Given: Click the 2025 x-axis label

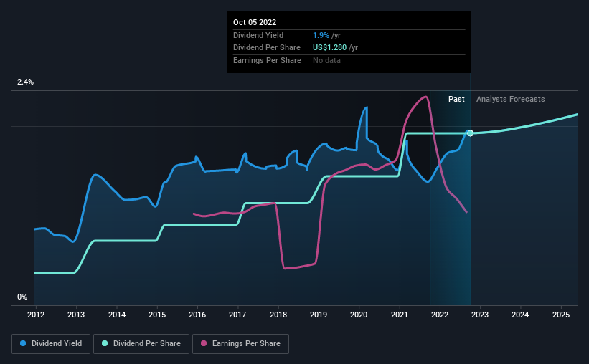Looking at the screenshot, I should [561, 315].
